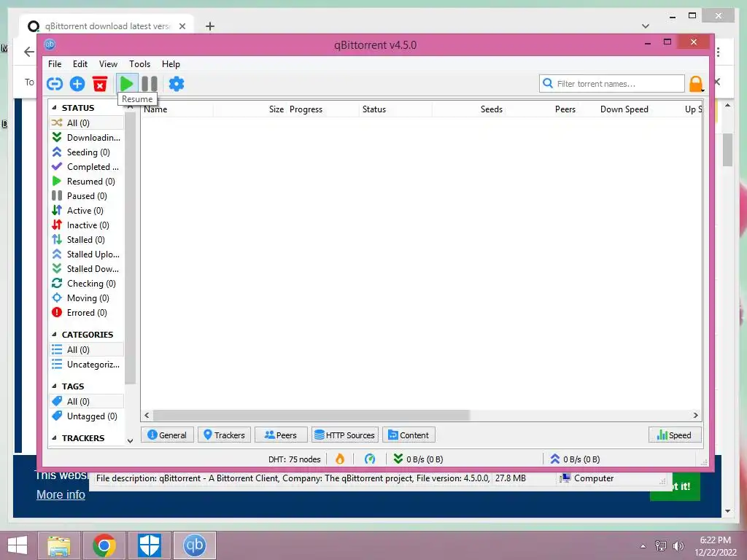Click the sidebar scroll-down arrow
747x560 pixels.
pos(130,441)
